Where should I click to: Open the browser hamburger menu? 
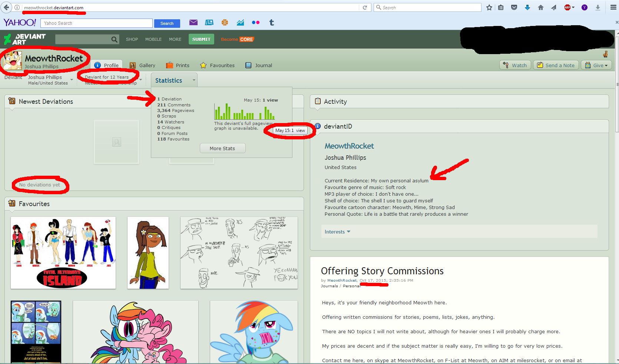613,7
